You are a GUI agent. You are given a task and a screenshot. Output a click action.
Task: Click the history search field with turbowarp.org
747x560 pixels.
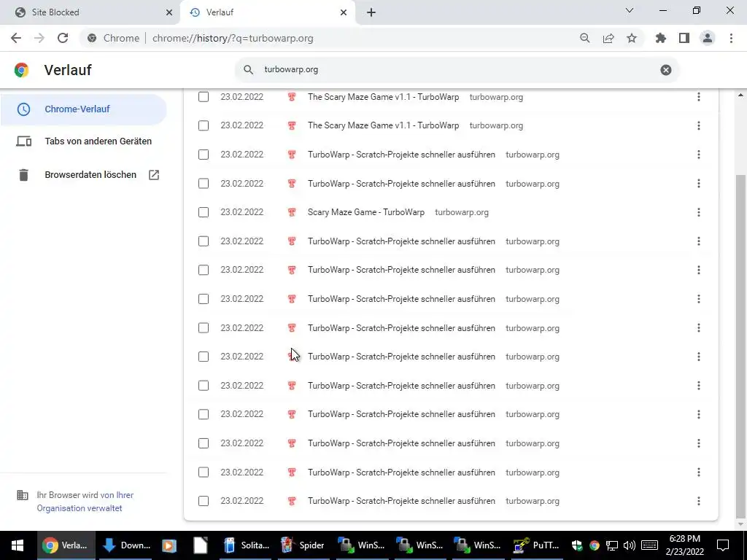(x=457, y=69)
